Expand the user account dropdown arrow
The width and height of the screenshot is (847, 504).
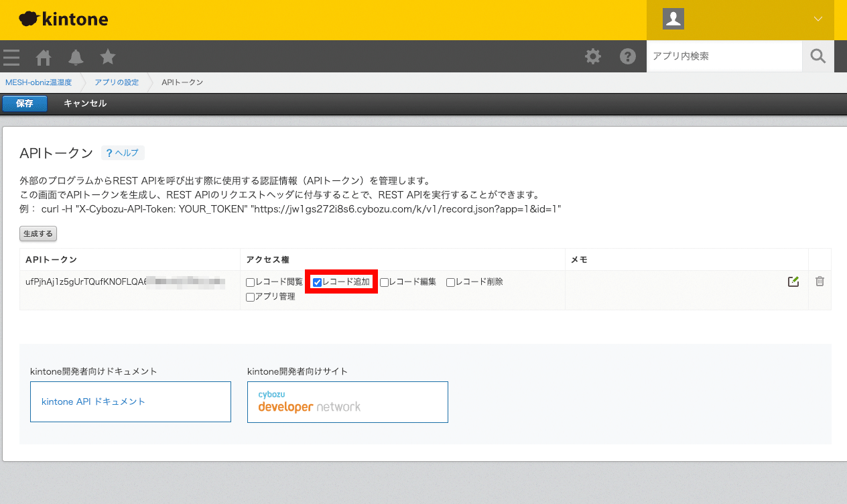point(818,19)
